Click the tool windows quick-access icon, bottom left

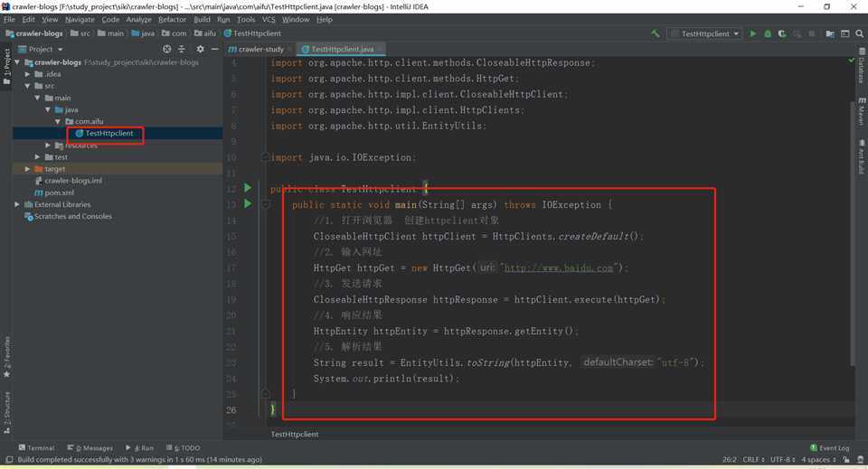[9, 460]
